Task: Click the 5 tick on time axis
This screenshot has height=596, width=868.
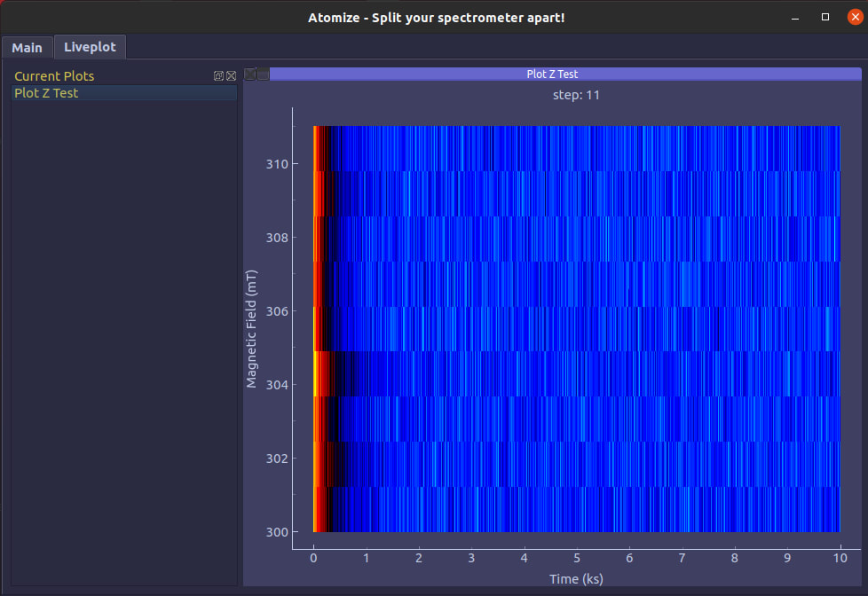Action: coord(576,558)
